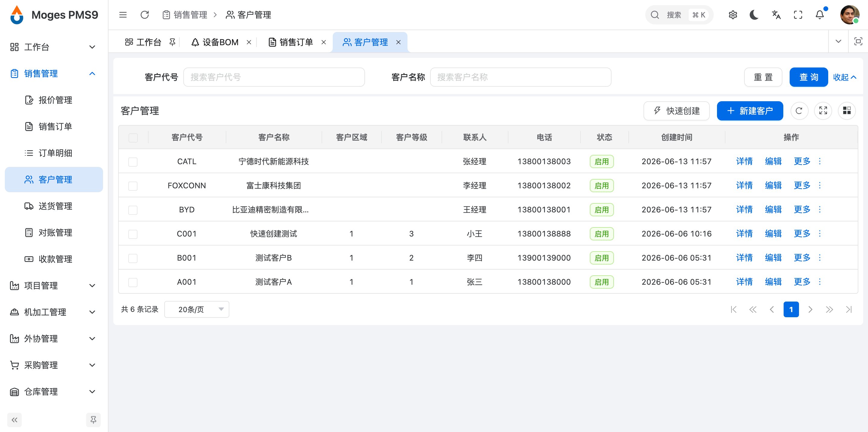Open column settings grid icon
Image resolution: width=868 pixels, height=432 pixels.
(x=847, y=111)
